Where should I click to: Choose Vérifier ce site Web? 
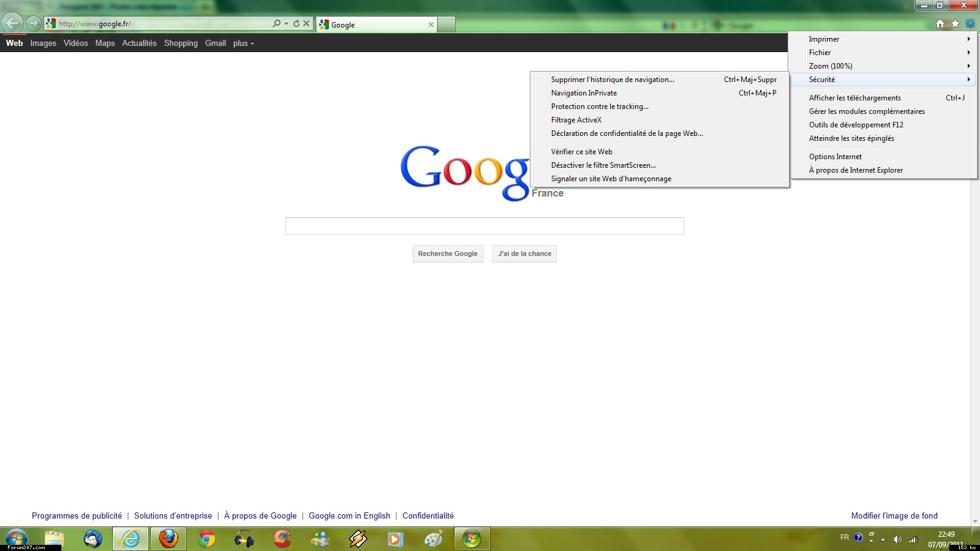pos(660,152)
